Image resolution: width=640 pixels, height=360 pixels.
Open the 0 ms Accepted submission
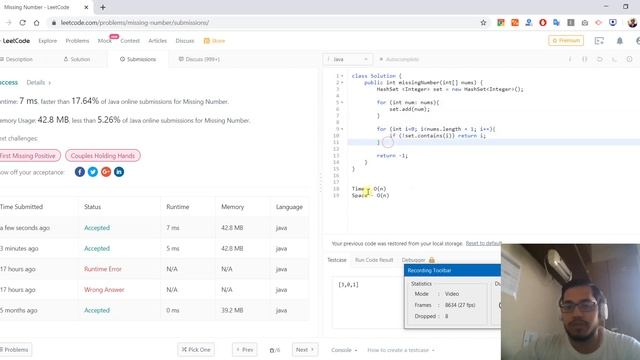(97, 310)
